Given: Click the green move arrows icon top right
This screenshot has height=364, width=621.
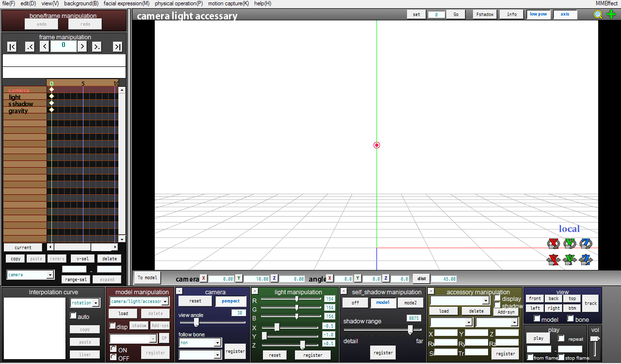Looking at the screenshot, I should click(611, 14).
